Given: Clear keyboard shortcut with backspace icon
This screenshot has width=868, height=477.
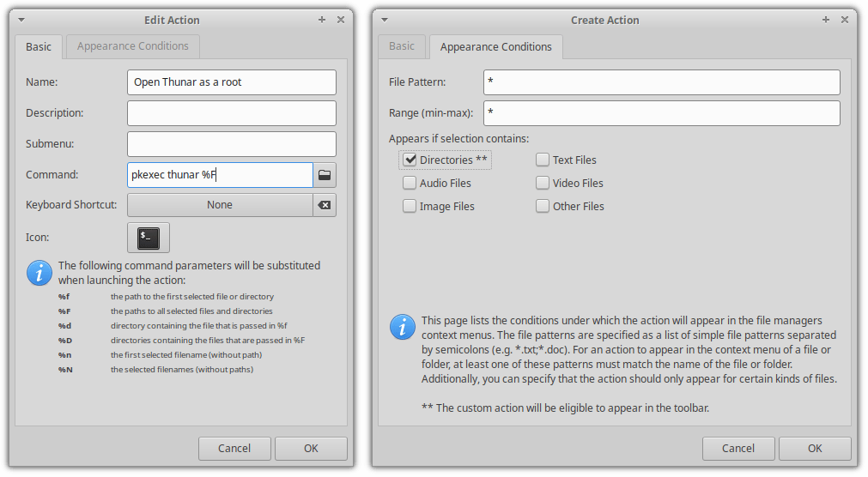Looking at the screenshot, I should 325,206.
